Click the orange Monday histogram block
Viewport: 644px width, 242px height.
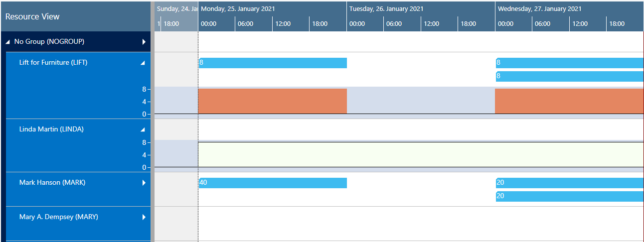click(272, 101)
